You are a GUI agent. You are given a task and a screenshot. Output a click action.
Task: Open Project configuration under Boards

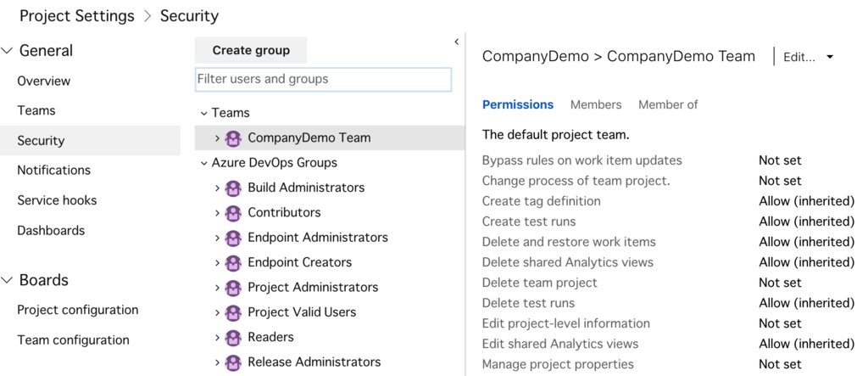[x=77, y=310]
